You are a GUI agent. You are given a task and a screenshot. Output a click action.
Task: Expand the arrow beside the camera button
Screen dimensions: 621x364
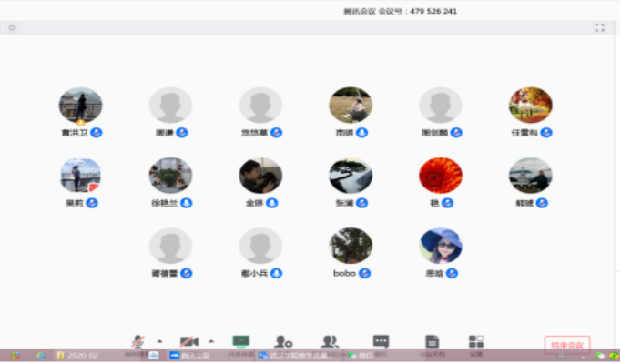(x=211, y=340)
